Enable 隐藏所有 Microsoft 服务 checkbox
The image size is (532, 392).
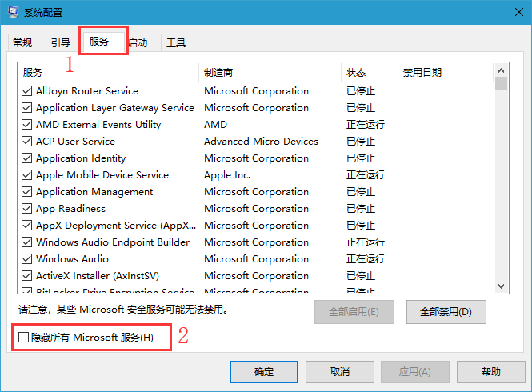[x=25, y=338]
